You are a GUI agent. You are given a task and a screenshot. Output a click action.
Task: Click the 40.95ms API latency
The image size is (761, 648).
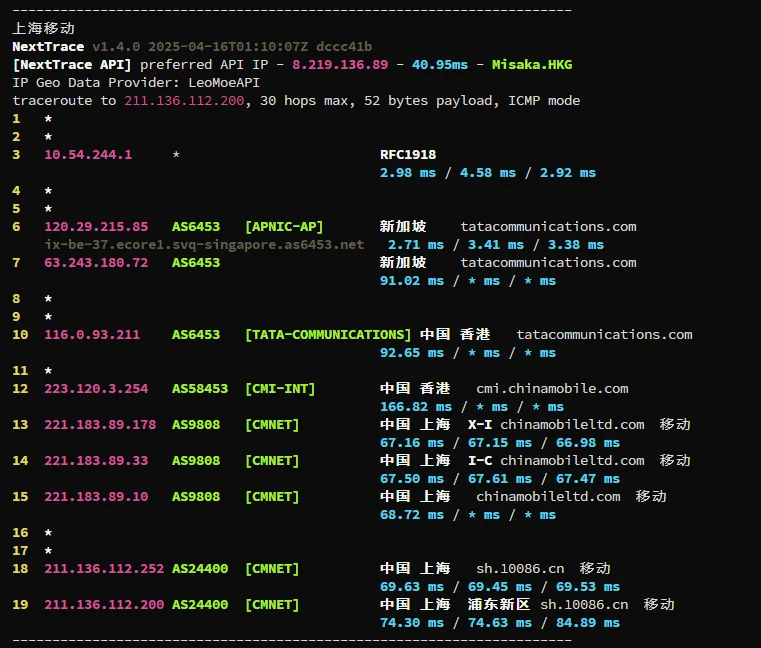pyautogui.click(x=440, y=65)
